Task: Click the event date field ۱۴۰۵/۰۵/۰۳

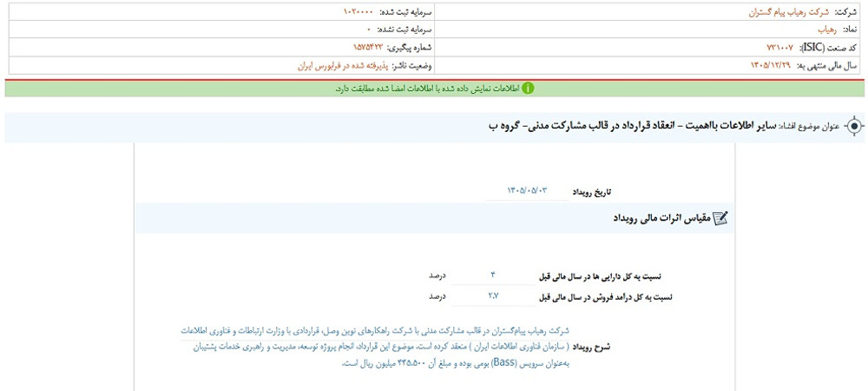Action: tap(527, 190)
